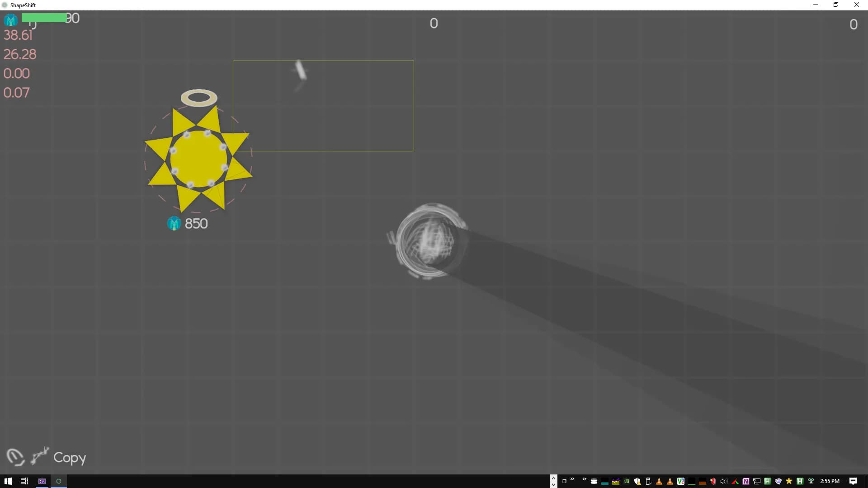Open Task View on the taskbar
The height and width of the screenshot is (488, 868).
[x=24, y=481]
